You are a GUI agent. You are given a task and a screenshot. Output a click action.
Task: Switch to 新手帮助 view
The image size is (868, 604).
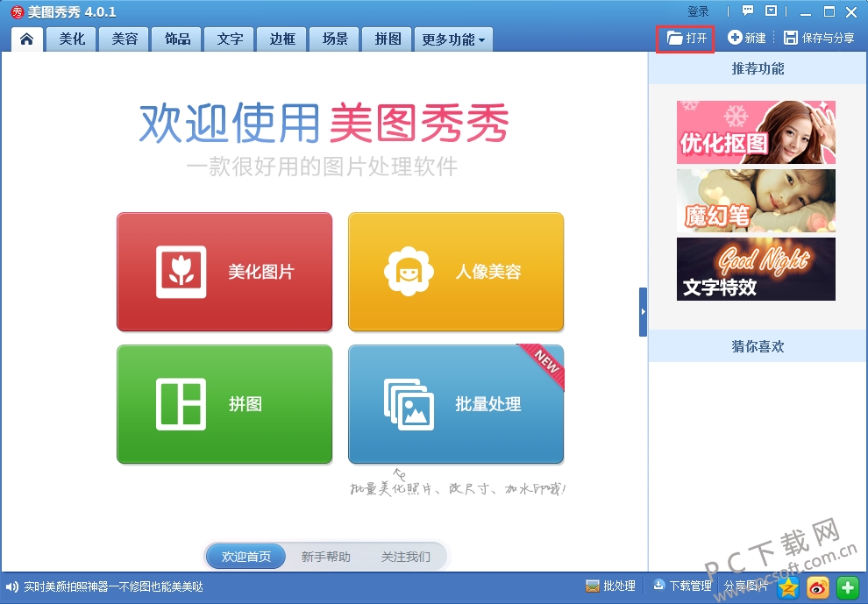coord(325,557)
